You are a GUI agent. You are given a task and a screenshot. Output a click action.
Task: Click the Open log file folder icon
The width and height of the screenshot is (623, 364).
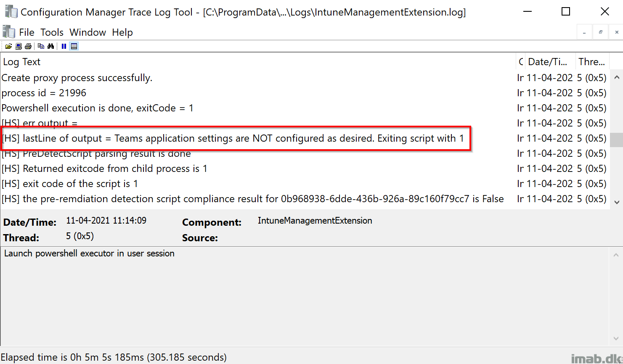(x=8, y=46)
